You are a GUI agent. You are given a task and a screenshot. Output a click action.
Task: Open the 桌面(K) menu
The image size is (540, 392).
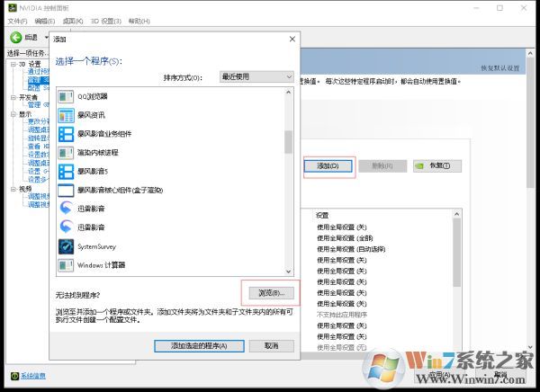click(x=73, y=21)
